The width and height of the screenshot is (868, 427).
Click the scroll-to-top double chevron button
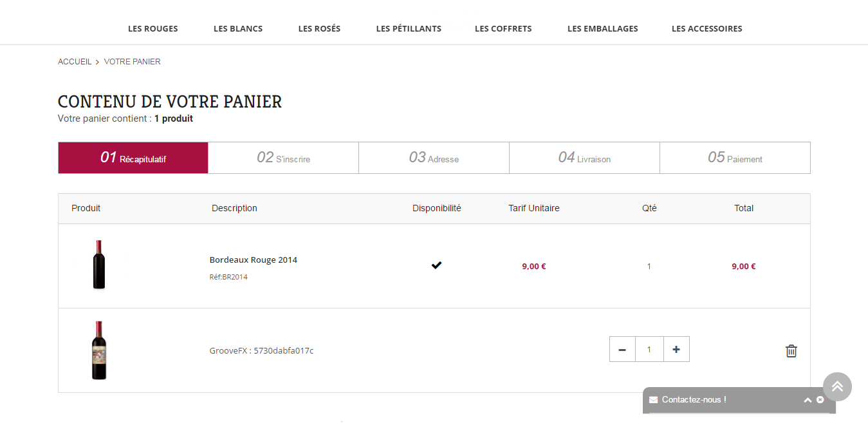pos(837,386)
